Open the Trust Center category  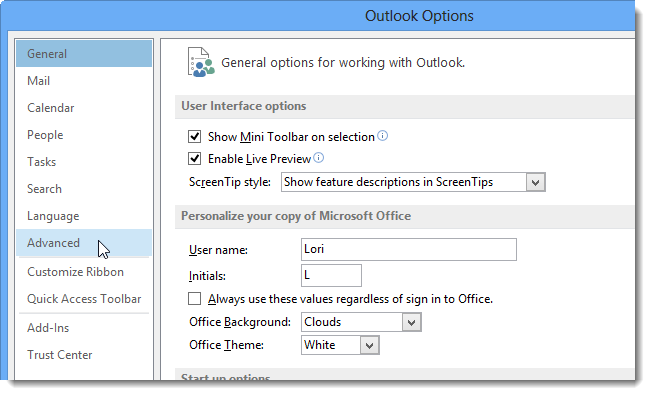coord(84,355)
